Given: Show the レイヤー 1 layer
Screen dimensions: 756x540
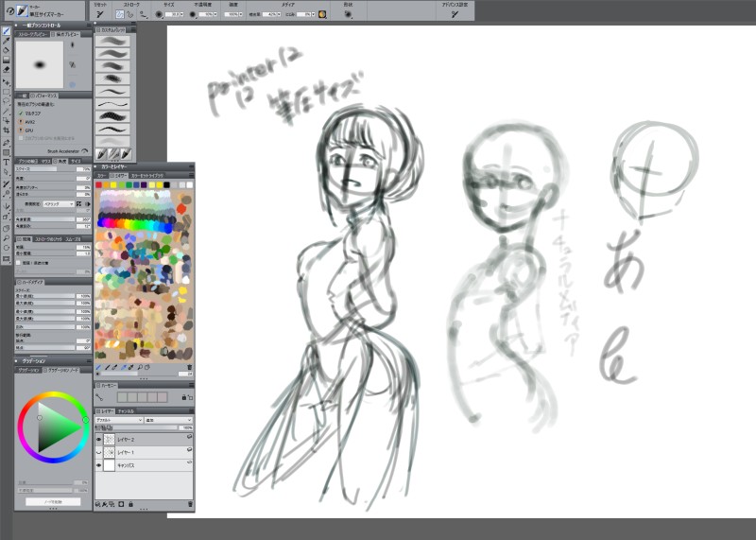Looking at the screenshot, I should click(99, 453).
